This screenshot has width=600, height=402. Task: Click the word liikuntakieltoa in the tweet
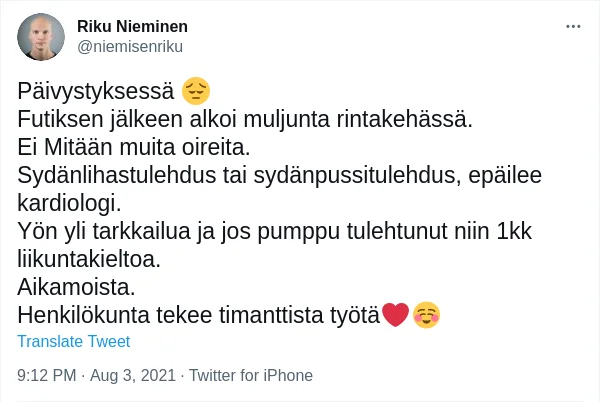(88, 259)
